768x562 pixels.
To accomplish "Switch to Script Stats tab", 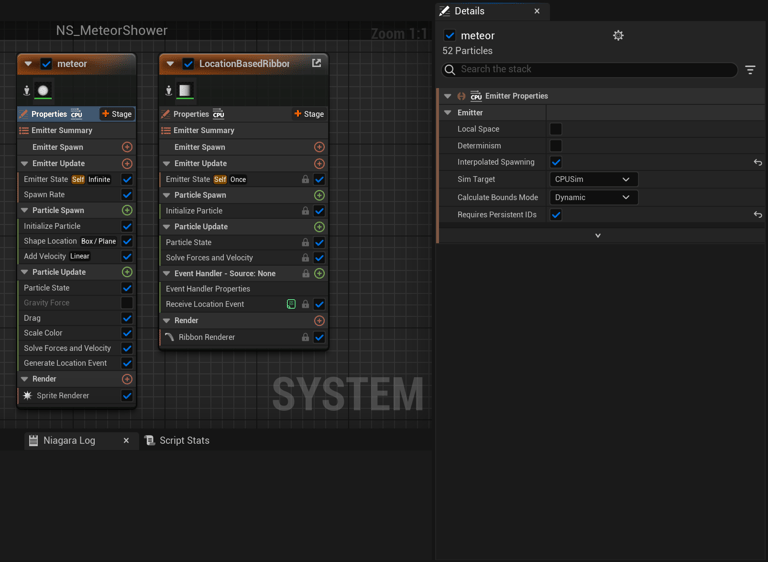I will [x=177, y=440].
